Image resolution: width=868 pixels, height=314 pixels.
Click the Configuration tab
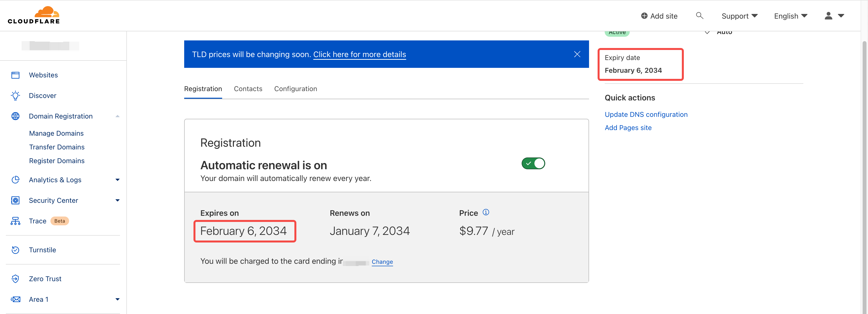[x=296, y=88]
